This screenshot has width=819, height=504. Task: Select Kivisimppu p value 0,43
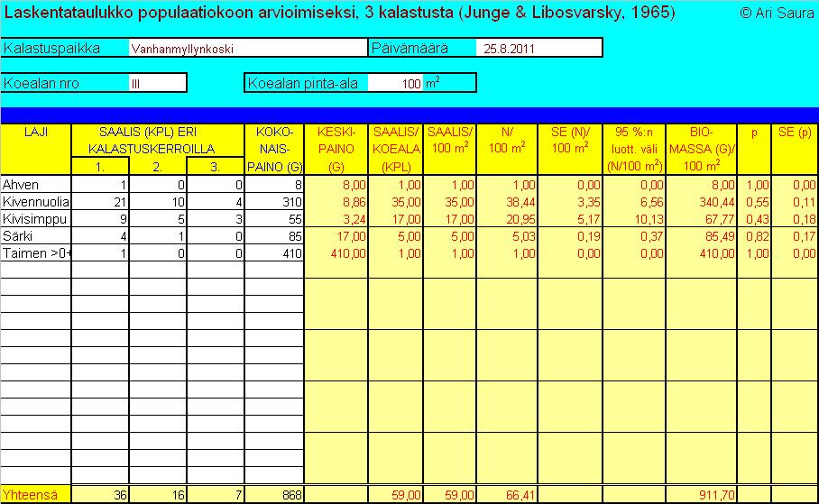(x=754, y=219)
